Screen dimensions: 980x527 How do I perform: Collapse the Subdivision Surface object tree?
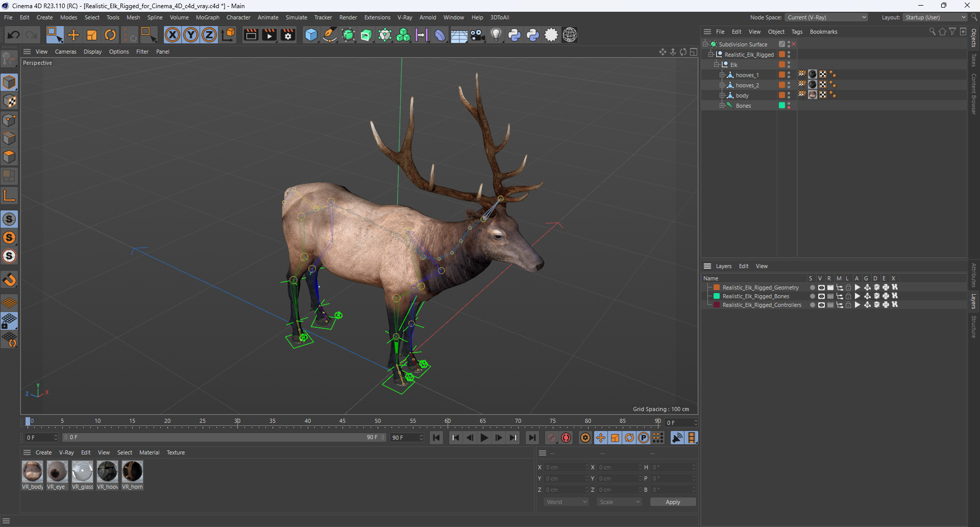click(705, 44)
